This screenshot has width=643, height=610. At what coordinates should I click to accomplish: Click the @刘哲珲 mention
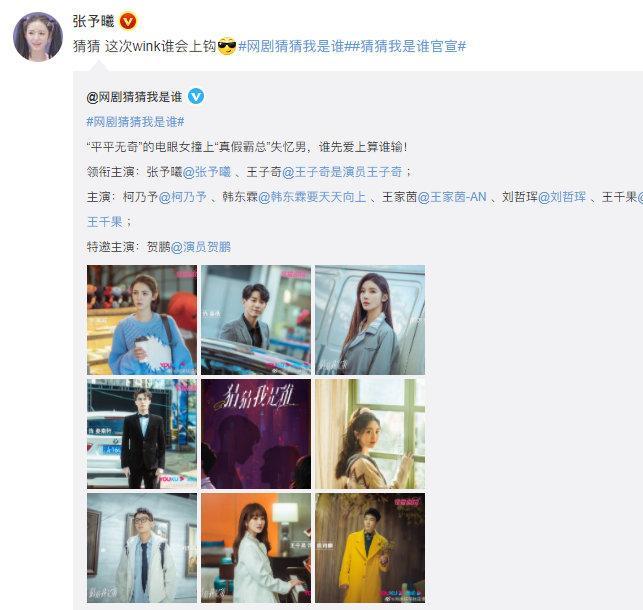coord(562,197)
